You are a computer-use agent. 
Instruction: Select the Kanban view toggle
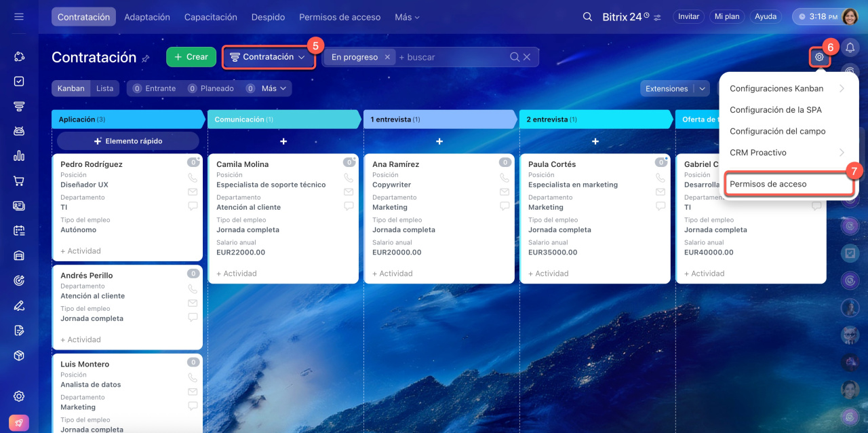(71, 88)
